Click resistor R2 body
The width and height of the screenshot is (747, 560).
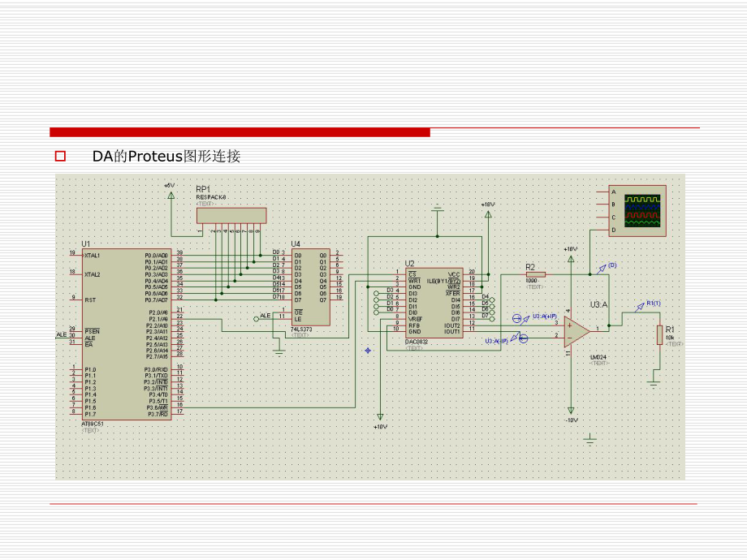tap(535, 275)
